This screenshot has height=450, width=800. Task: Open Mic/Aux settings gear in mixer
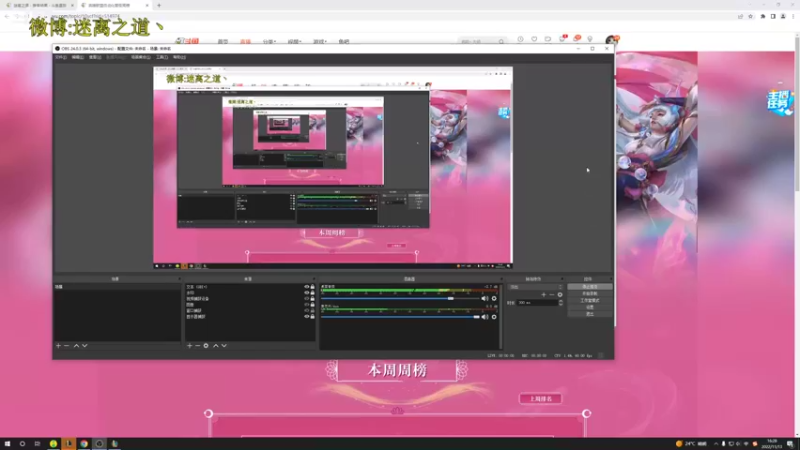click(494, 317)
